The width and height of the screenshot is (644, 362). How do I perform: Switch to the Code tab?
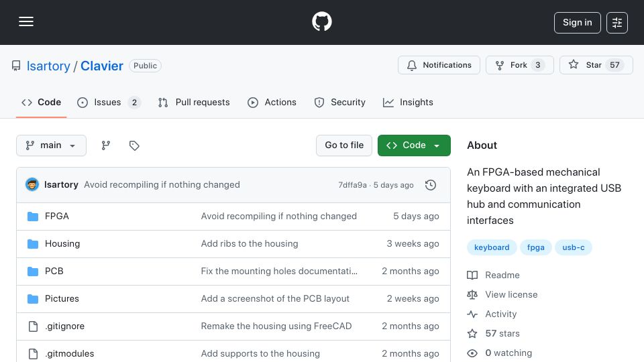pos(41,102)
